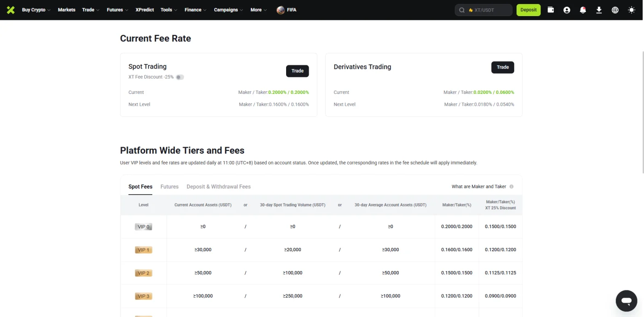Switch theme with the sun icon
This screenshot has height=317, width=644.
[x=631, y=10]
